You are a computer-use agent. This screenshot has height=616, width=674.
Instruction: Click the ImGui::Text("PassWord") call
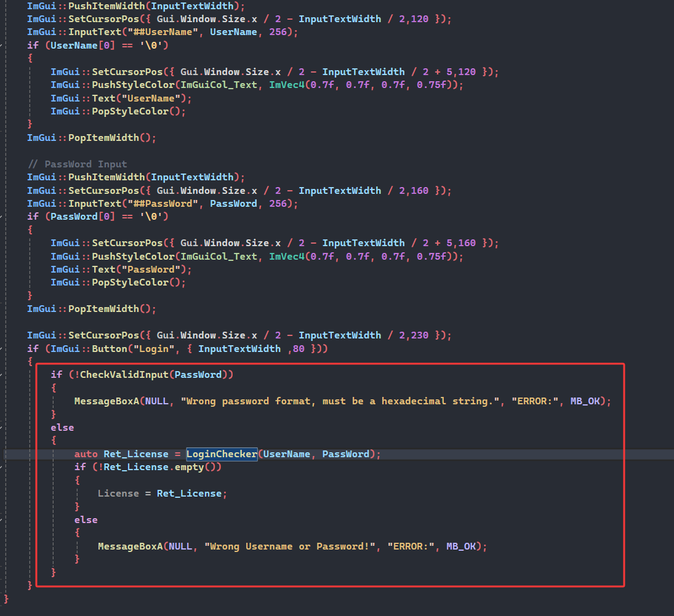click(x=121, y=270)
